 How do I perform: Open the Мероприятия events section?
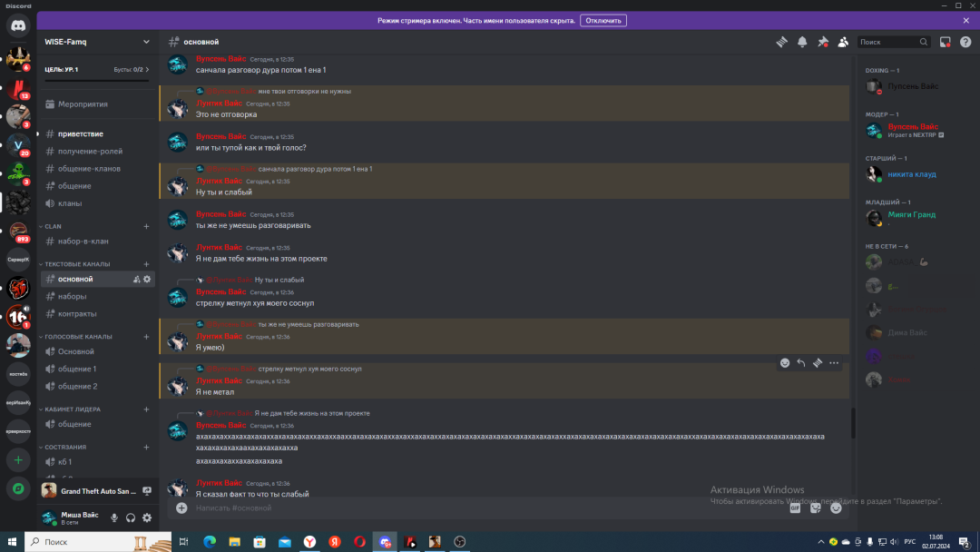pyautogui.click(x=83, y=104)
